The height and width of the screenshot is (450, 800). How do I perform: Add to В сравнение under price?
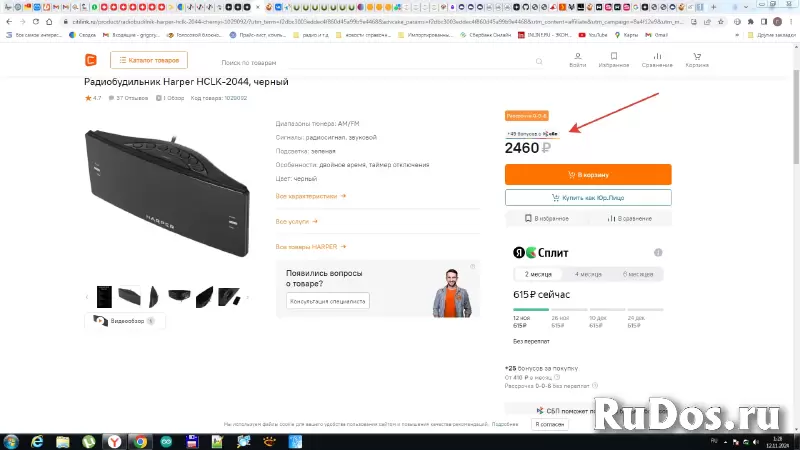pyautogui.click(x=629, y=218)
